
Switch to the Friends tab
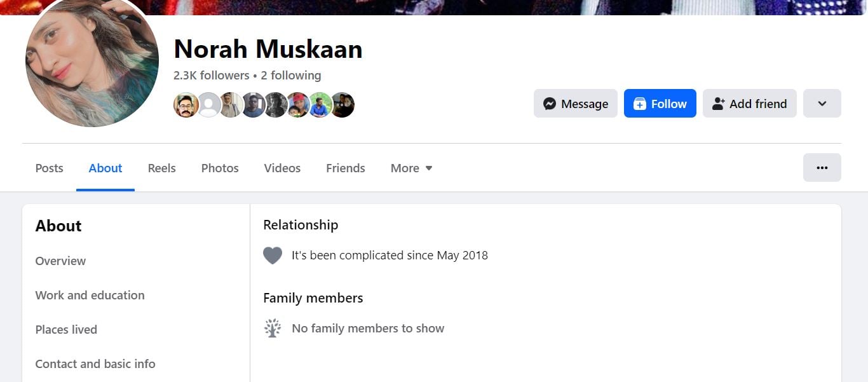coord(345,168)
